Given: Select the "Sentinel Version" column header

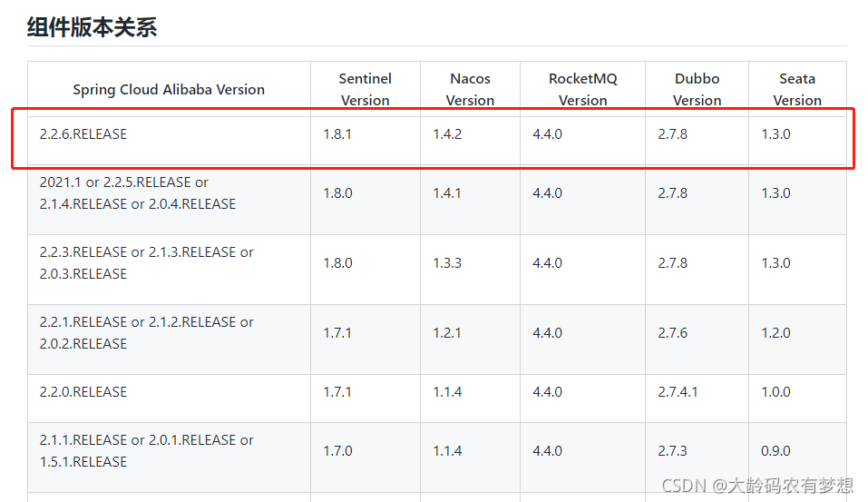Looking at the screenshot, I should 365,89.
